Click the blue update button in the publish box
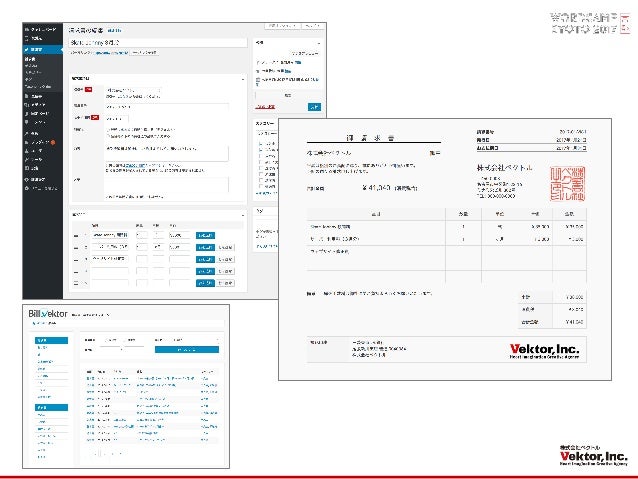Image resolution: width=638 pixels, height=479 pixels. click(314, 107)
